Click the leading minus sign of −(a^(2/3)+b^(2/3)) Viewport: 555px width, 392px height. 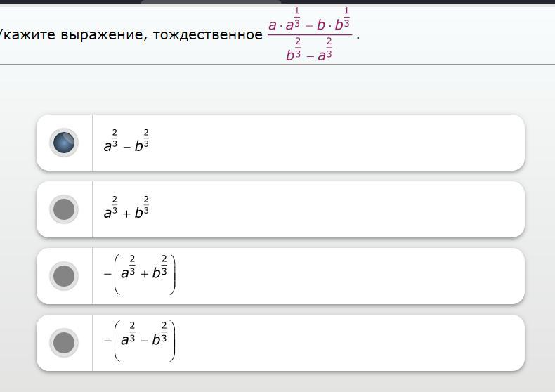point(107,274)
